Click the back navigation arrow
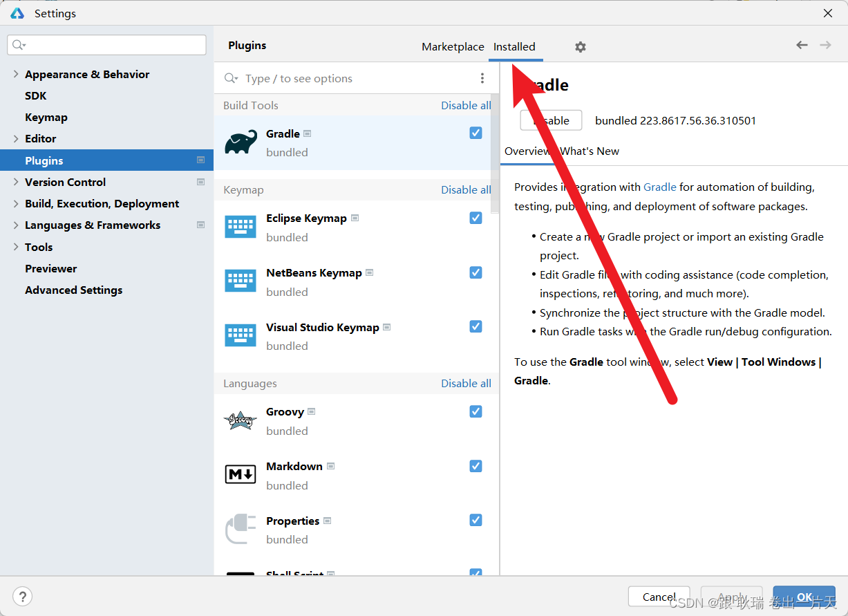This screenshot has width=848, height=616. point(802,45)
